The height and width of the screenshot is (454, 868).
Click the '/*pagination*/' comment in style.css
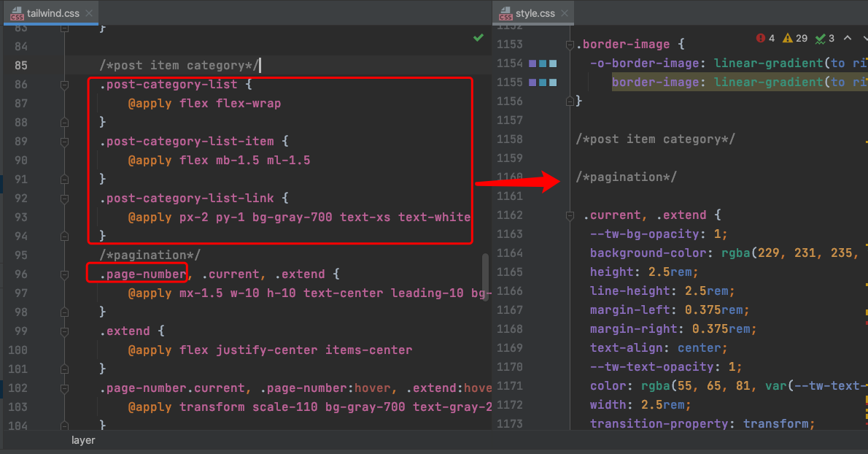click(x=626, y=177)
